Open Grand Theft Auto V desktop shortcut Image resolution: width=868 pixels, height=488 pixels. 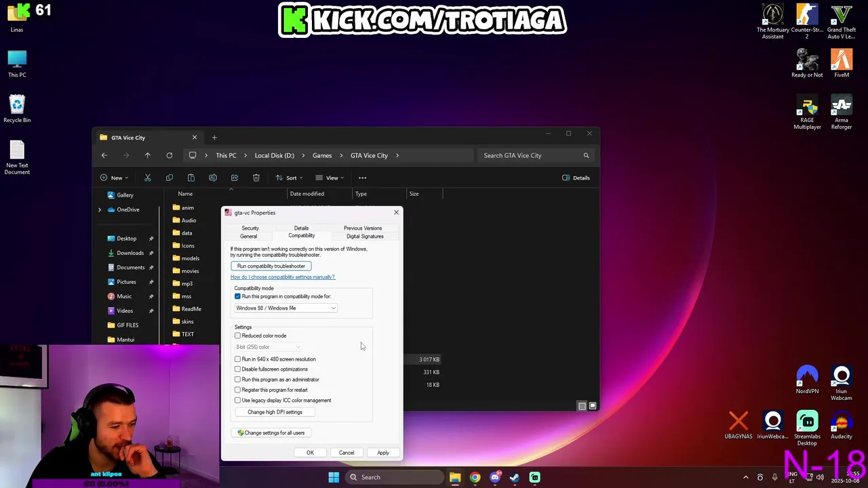(842, 22)
